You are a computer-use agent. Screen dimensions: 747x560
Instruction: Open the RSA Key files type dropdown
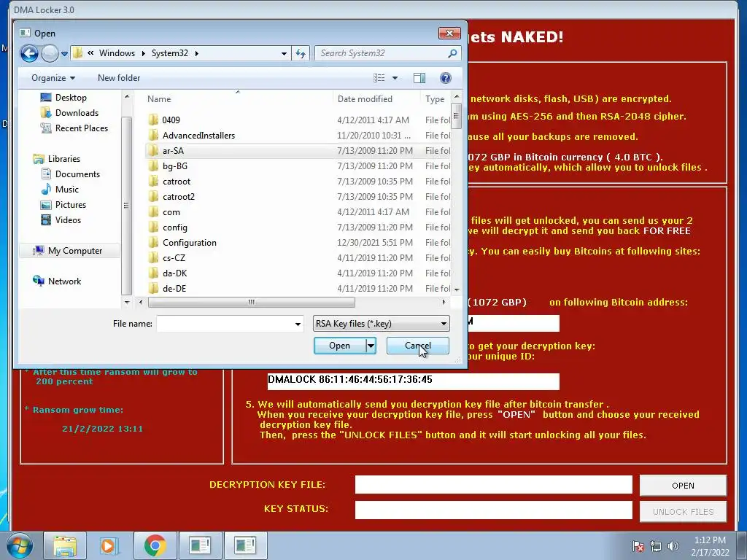381,324
